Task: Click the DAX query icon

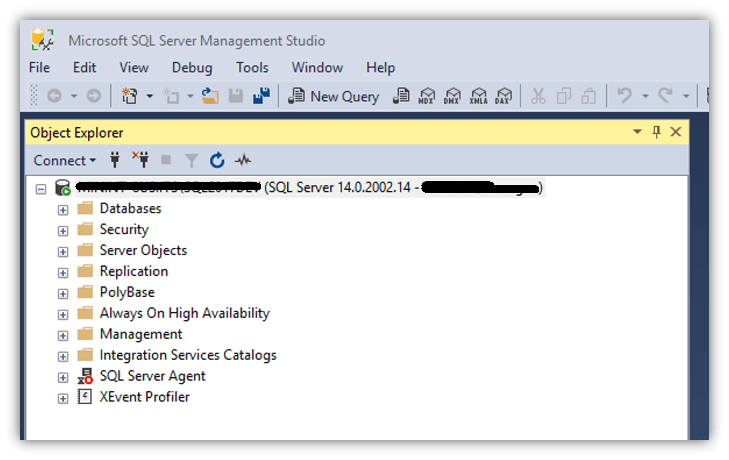Action: tap(503, 96)
